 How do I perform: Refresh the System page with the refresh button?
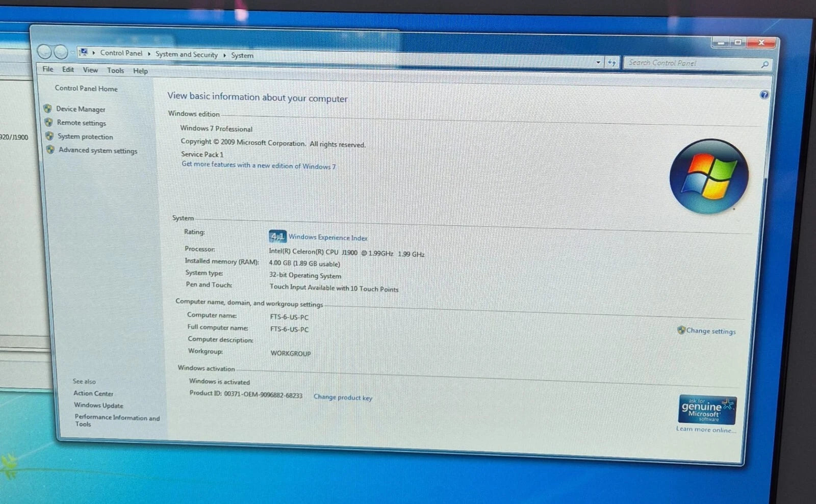point(612,62)
